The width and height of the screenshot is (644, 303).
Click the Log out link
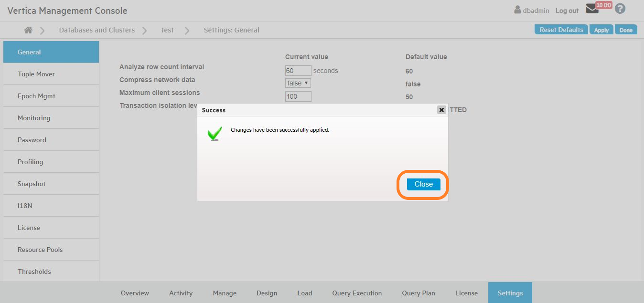[x=567, y=10]
